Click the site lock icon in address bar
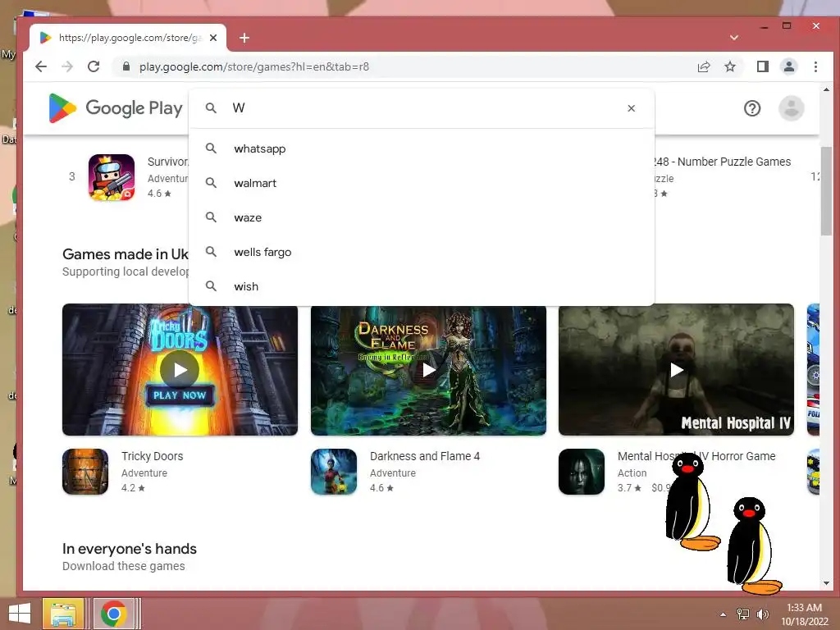 (x=126, y=66)
